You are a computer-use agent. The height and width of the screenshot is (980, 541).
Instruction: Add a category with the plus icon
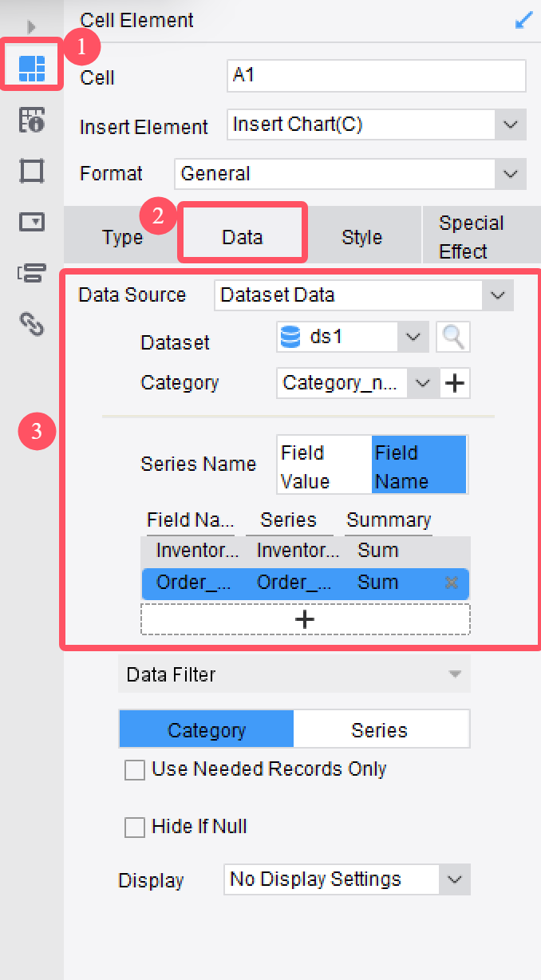pyautogui.click(x=454, y=383)
